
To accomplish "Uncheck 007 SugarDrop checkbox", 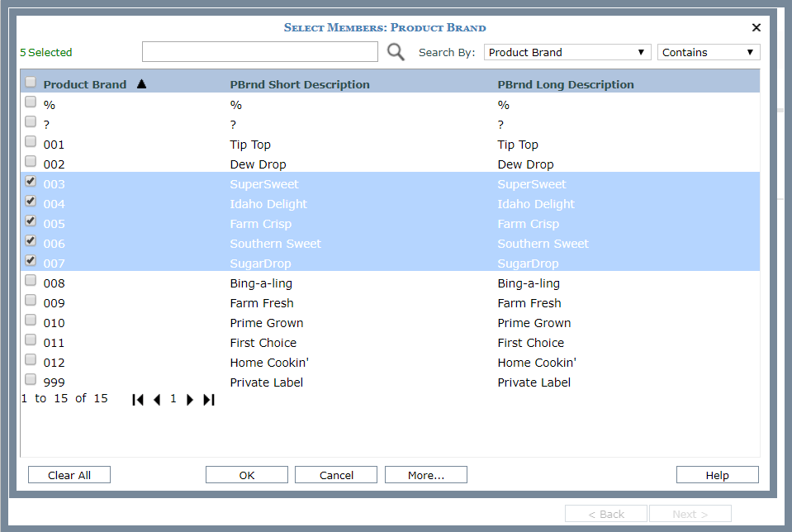I will point(31,260).
